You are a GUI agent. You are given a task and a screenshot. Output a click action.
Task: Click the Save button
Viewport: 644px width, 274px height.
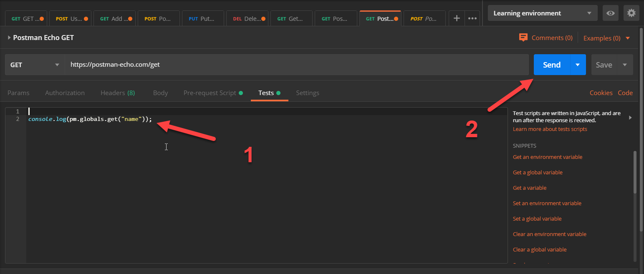[604, 65]
